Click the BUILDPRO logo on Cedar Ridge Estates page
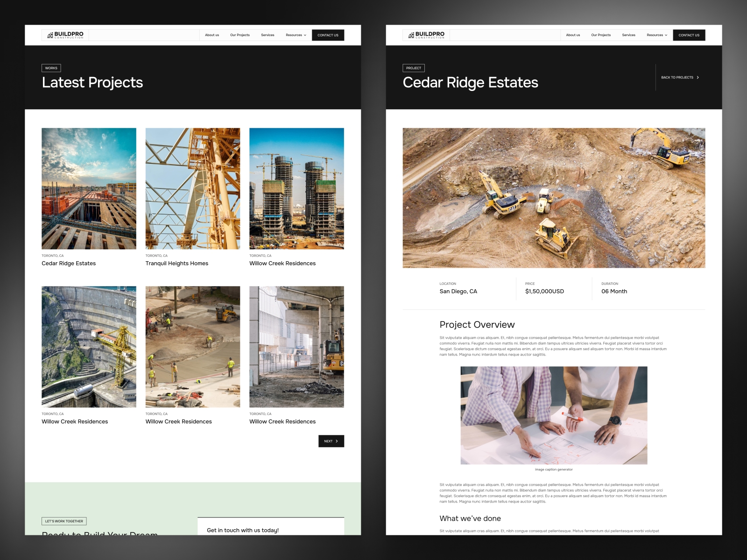The height and width of the screenshot is (560, 747). [x=426, y=35]
